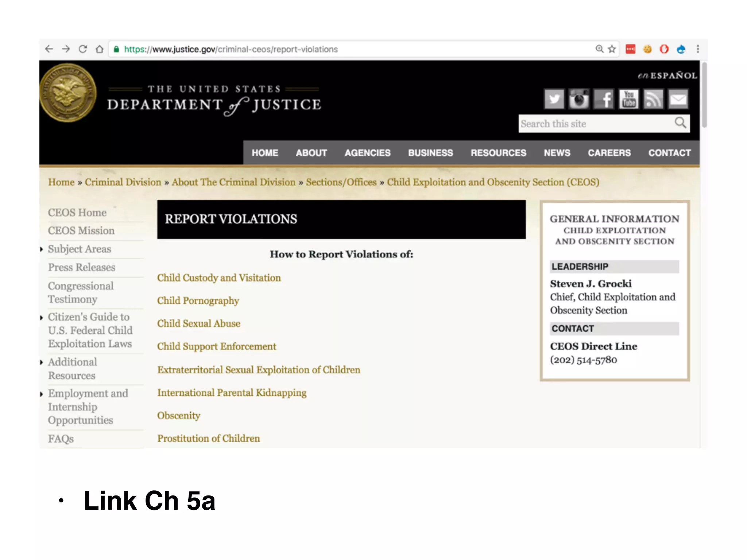
Task: Click the RSS feed icon
Action: 653,99
